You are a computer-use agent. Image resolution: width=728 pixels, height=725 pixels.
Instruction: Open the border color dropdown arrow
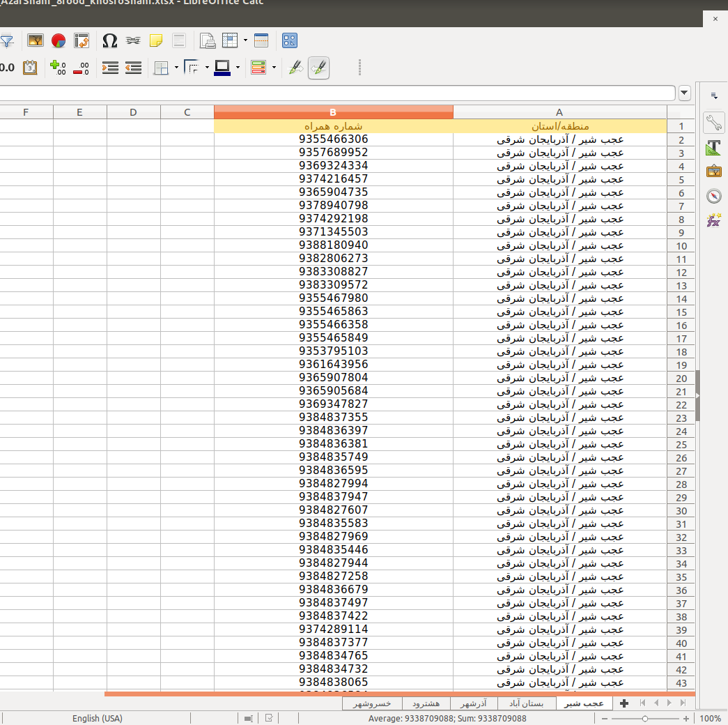238,68
